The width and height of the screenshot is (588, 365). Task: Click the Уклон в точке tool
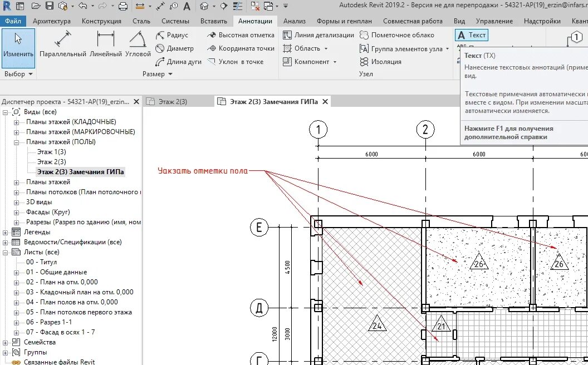pyautogui.click(x=235, y=62)
